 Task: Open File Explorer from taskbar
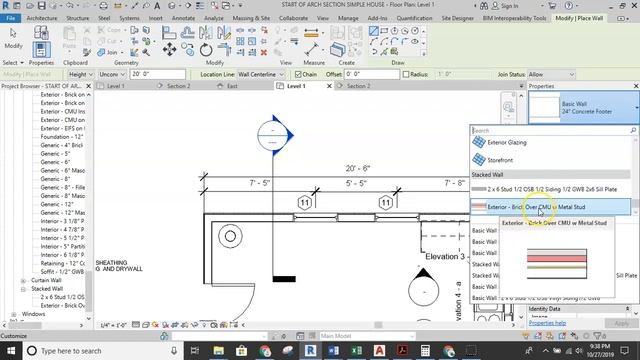218,351
